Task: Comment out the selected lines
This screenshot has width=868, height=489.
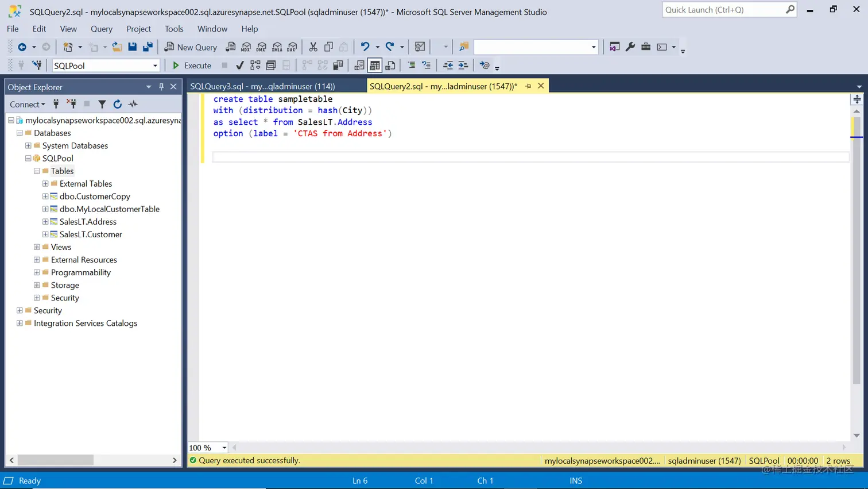Action: pyautogui.click(x=411, y=66)
